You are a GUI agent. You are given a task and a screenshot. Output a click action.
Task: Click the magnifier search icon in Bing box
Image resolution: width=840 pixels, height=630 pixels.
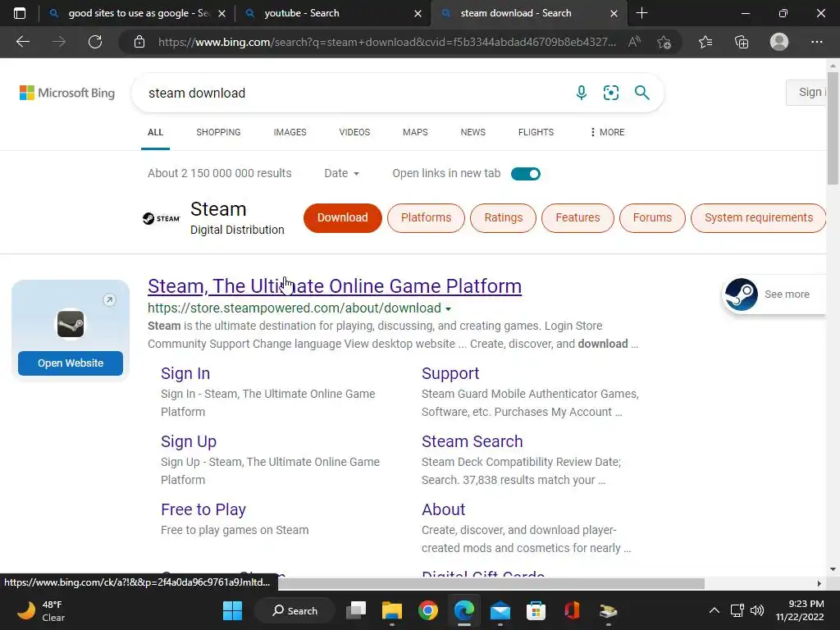tap(641, 93)
